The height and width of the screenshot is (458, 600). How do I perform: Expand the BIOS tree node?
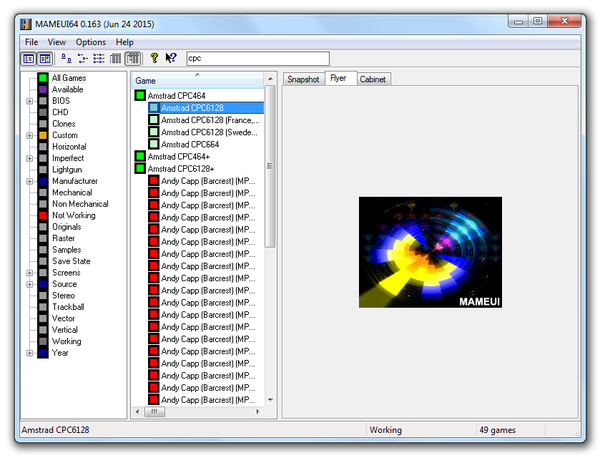tap(29, 101)
